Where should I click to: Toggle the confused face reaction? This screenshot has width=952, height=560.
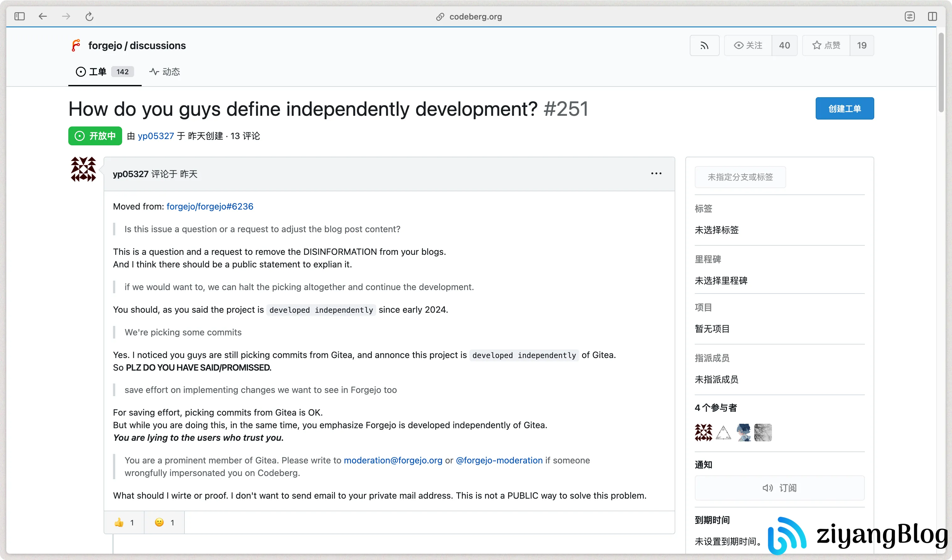point(164,523)
